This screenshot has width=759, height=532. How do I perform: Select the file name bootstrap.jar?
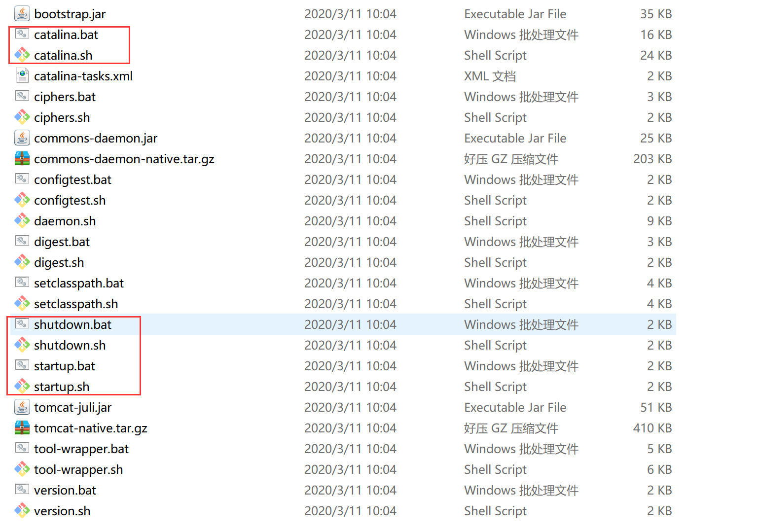pyautogui.click(x=70, y=14)
